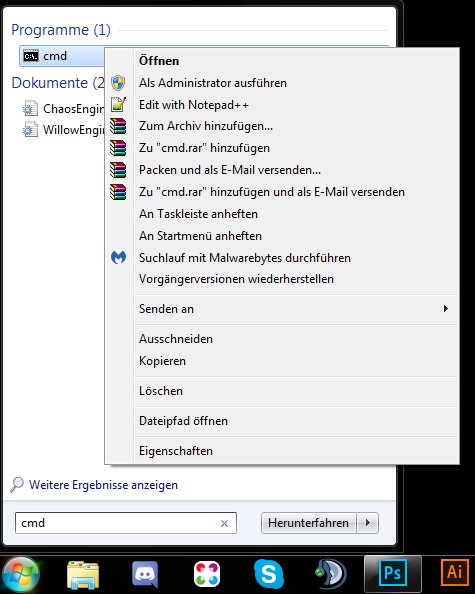The image size is (475, 594).
Task: Click the ChaosEngine document icon
Action: click(x=30, y=108)
